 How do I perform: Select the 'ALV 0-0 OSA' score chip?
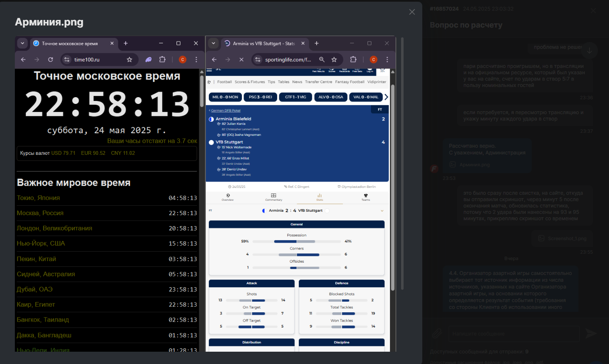tap(331, 97)
